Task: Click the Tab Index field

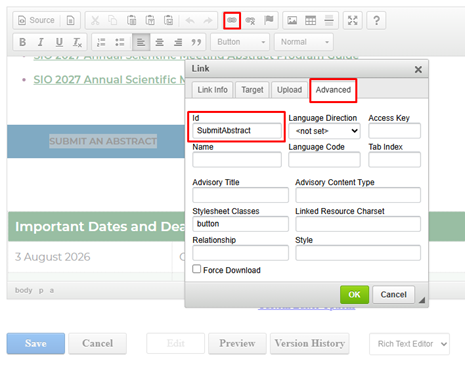Action: 394,160
